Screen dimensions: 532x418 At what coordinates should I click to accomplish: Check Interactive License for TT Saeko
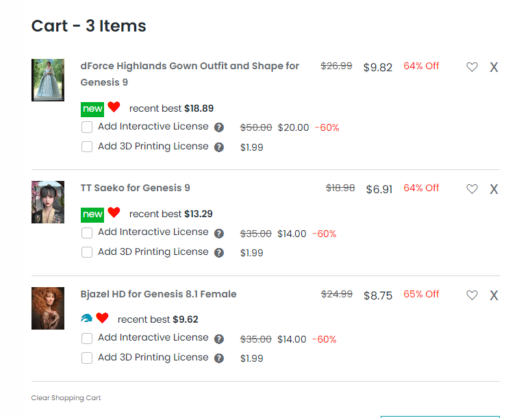coord(87,233)
